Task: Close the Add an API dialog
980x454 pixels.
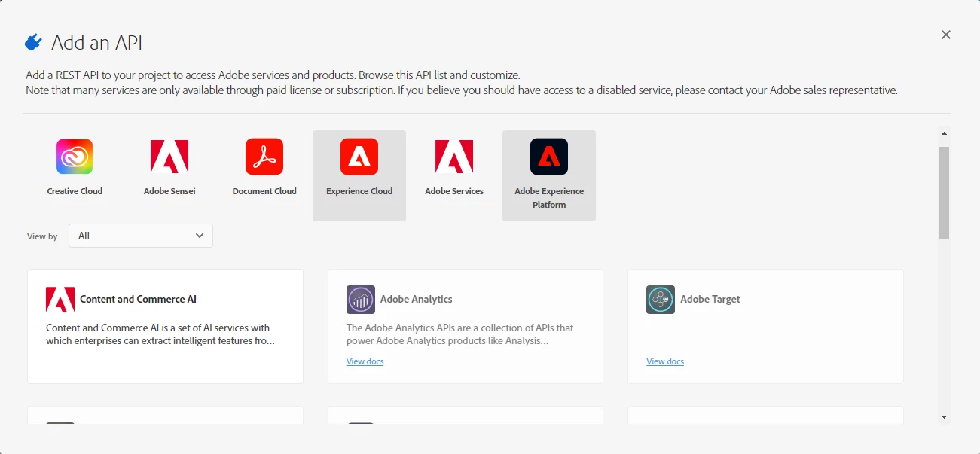Action: click(x=946, y=35)
